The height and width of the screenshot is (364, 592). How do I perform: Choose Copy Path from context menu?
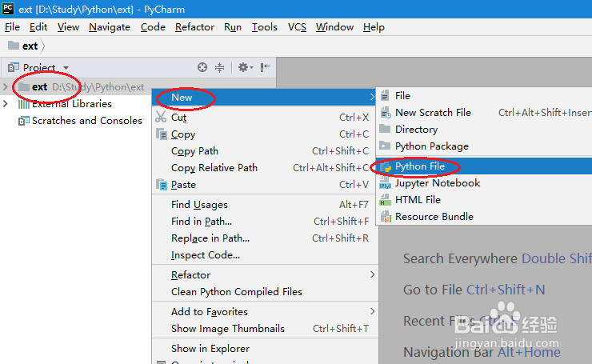click(x=265, y=151)
